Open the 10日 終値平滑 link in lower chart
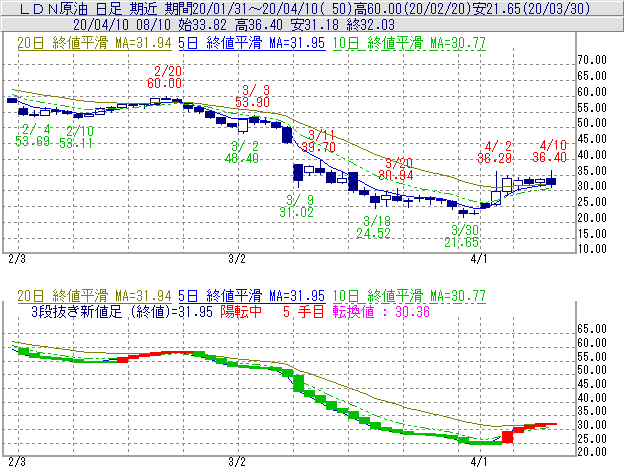The image size is (624, 474). pos(409,296)
